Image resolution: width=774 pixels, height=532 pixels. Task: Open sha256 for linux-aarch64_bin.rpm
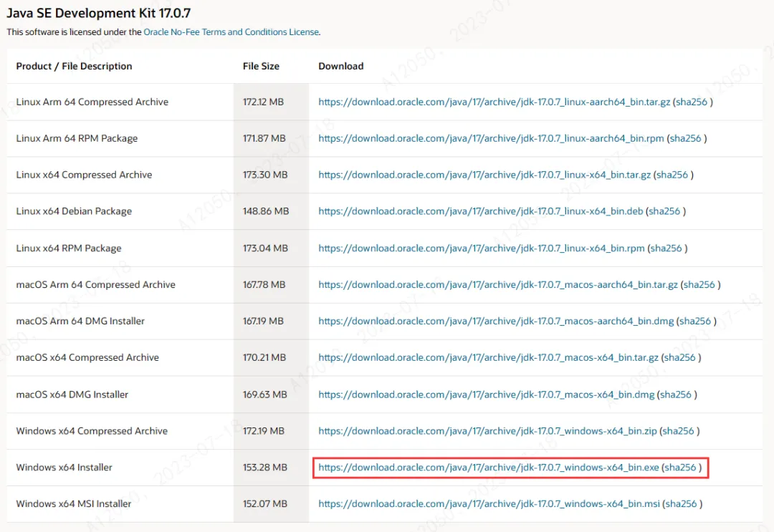pyautogui.click(x=686, y=138)
